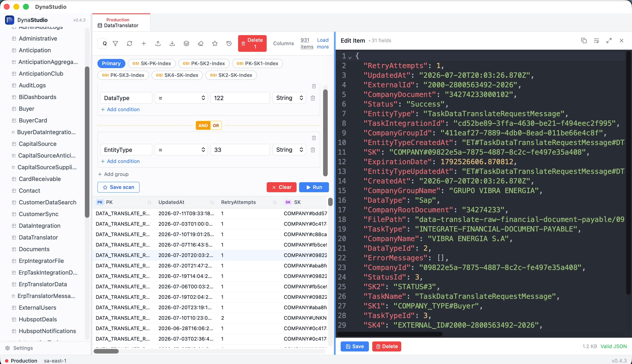The width and height of the screenshot is (632, 364).
Task: Add condition under EntityType group
Action: (120, 161)
